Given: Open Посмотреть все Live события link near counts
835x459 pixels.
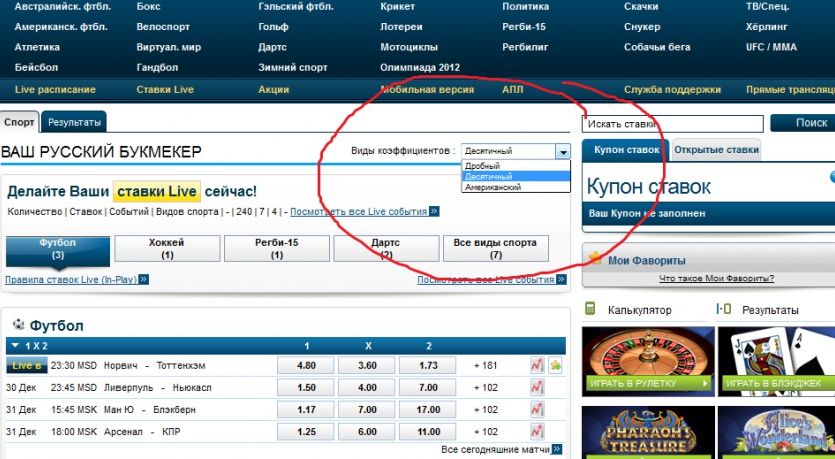Looking at the screenshot, I should click(358, 211).
